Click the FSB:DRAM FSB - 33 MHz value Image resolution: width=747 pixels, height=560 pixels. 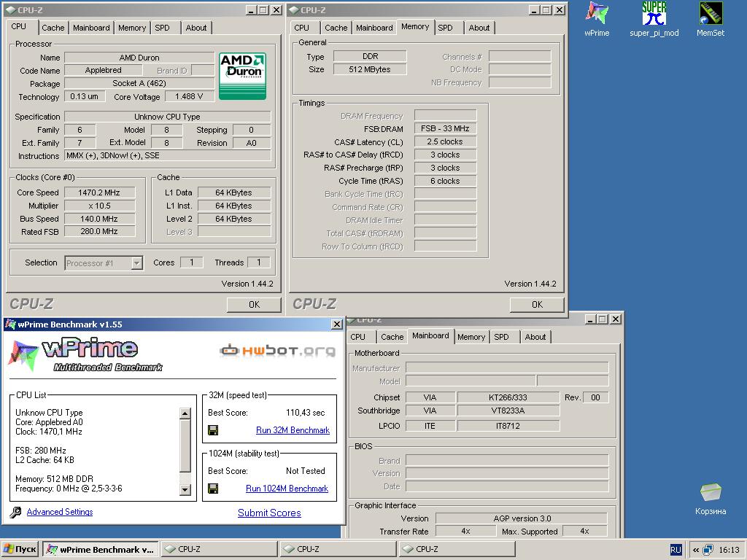click(445, 128)
